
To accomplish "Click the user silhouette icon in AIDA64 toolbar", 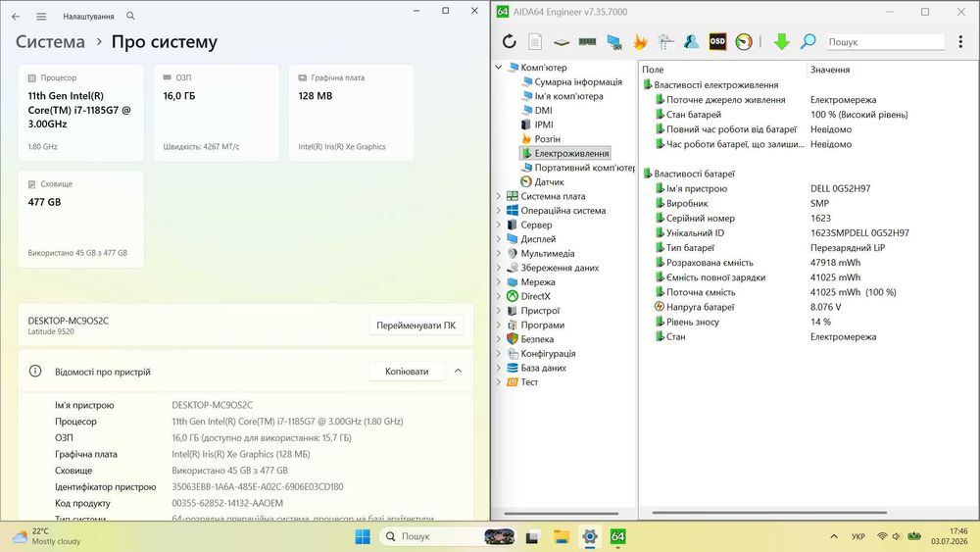I will (691, 42).
